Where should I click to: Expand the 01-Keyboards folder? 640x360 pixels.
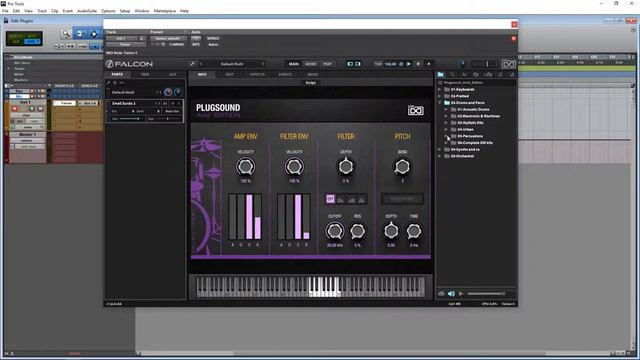coord(440,89)
